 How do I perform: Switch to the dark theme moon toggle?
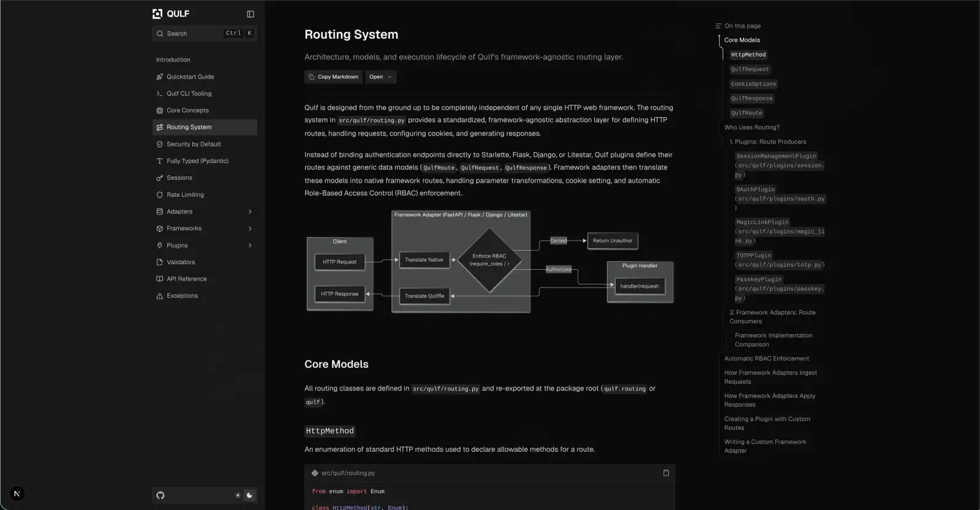(x=249, y=495)
